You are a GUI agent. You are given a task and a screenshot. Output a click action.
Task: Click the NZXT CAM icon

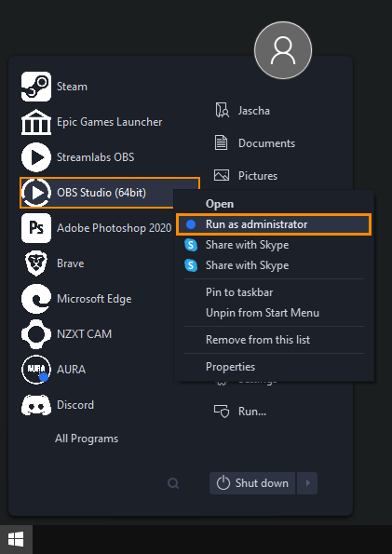tap(36, 334)
